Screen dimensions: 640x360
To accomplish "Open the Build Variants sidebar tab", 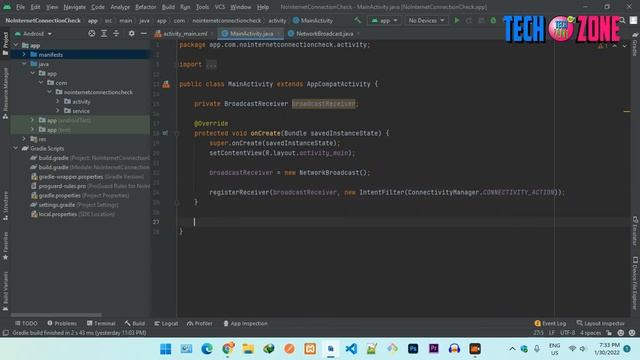I will pyautogui.click(x=5, y=291).
